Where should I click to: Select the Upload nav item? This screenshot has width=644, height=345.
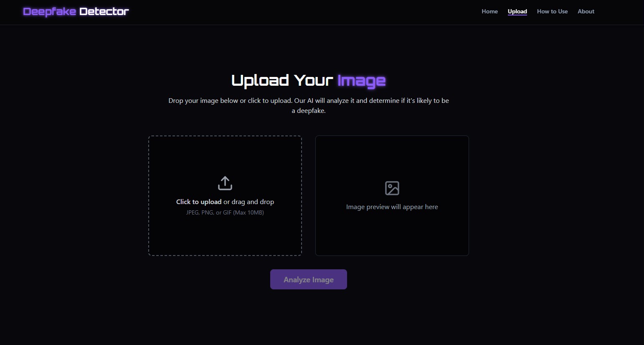click(x=517, y=11)
